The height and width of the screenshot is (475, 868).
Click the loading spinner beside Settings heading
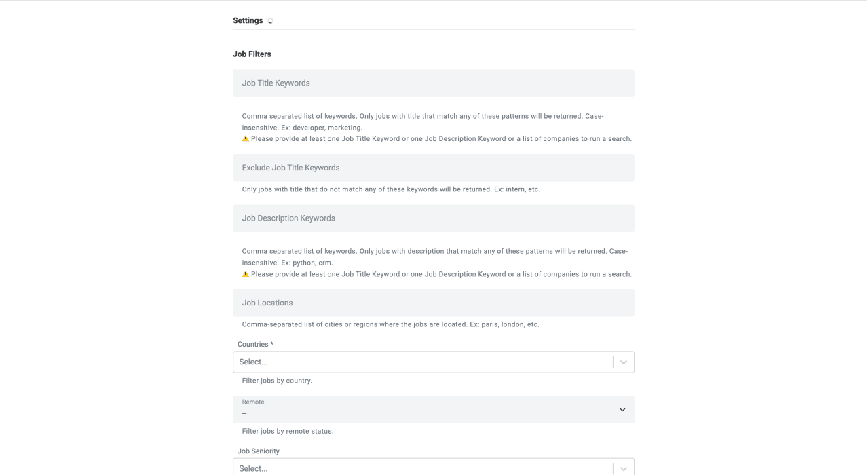pyautogui.click(x=269, y=20)
